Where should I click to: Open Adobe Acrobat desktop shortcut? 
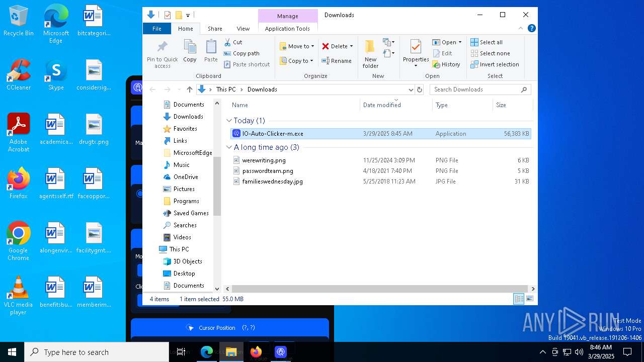(x=19, y=133)
